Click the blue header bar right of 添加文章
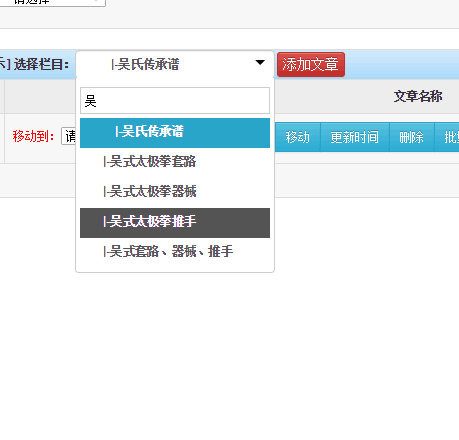 [x=402, y=64]
